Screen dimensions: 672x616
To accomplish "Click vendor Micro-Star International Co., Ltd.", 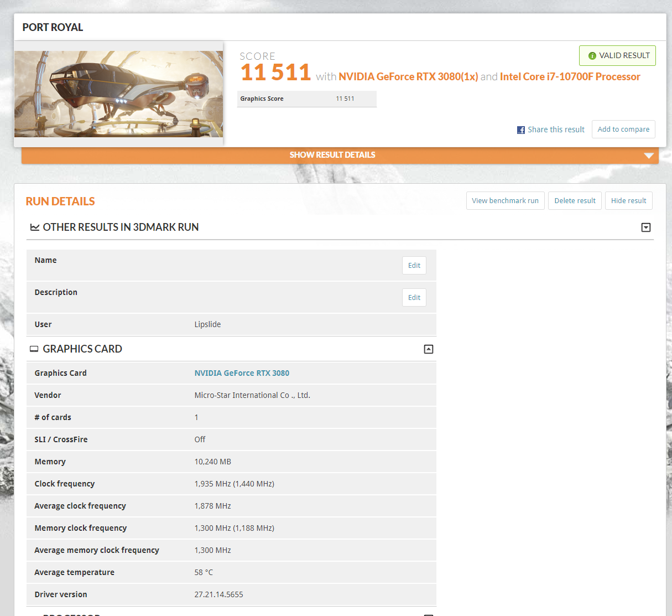I will [252, 395].
